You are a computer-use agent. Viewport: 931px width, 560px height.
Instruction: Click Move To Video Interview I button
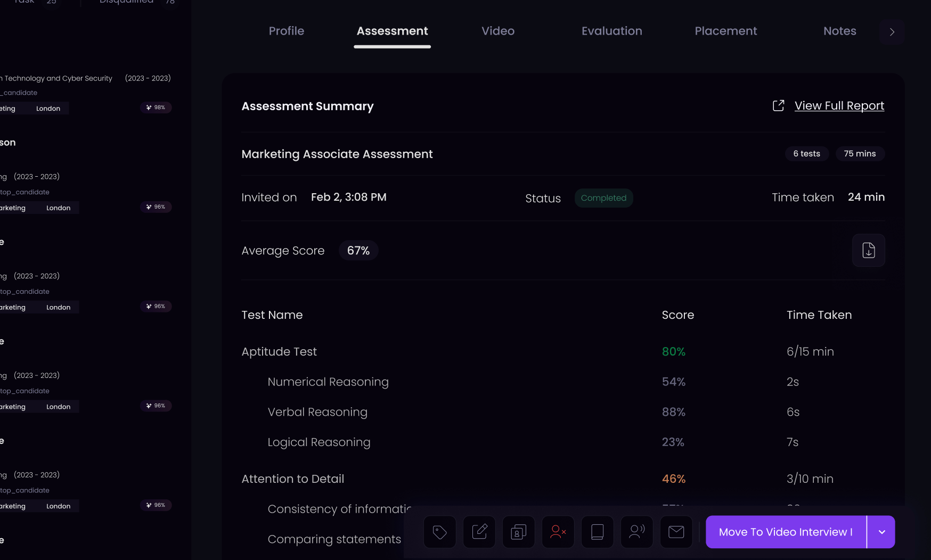pyautogui.click(x=786, y=532)
